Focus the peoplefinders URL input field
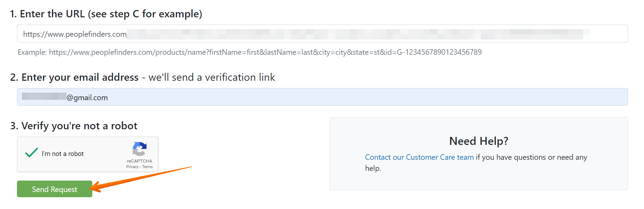Screen dimensions: 644x209 click(x=322, y=34)
